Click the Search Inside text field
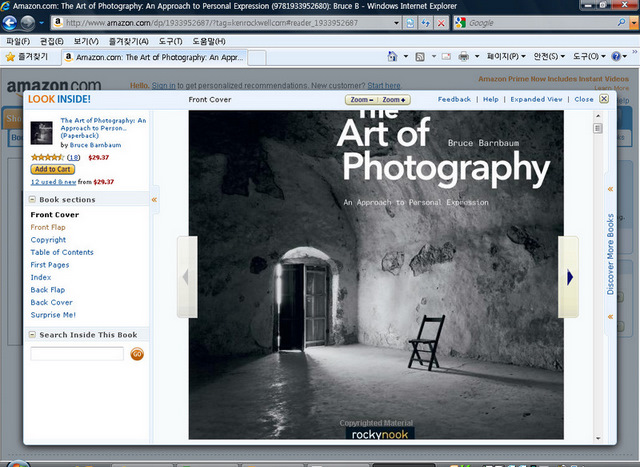The image size is (640, 467). (77, 354)
